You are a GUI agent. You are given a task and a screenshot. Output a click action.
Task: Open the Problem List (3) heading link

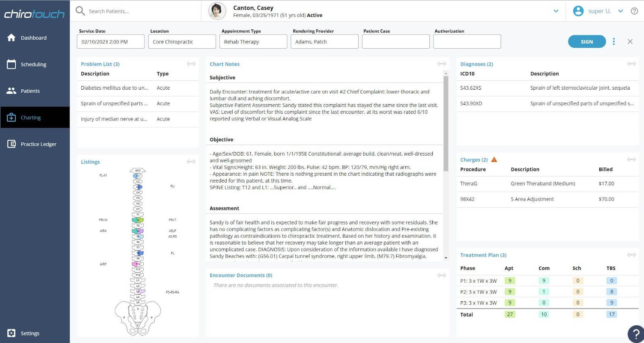pyautogui.click(x=100, y=64)
